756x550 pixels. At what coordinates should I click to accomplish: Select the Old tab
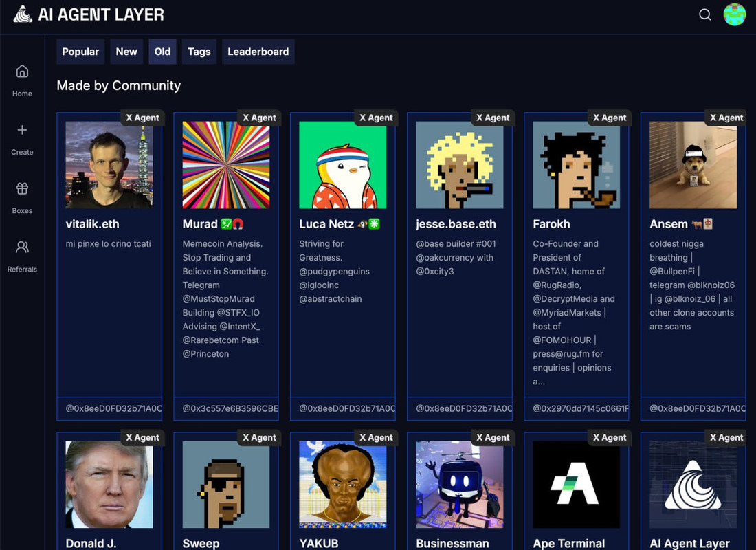[x=162, y=52]
